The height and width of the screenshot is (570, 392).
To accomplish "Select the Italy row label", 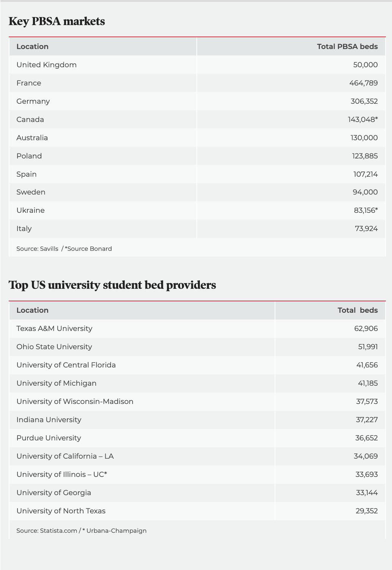I will click(x=24, y=229).
